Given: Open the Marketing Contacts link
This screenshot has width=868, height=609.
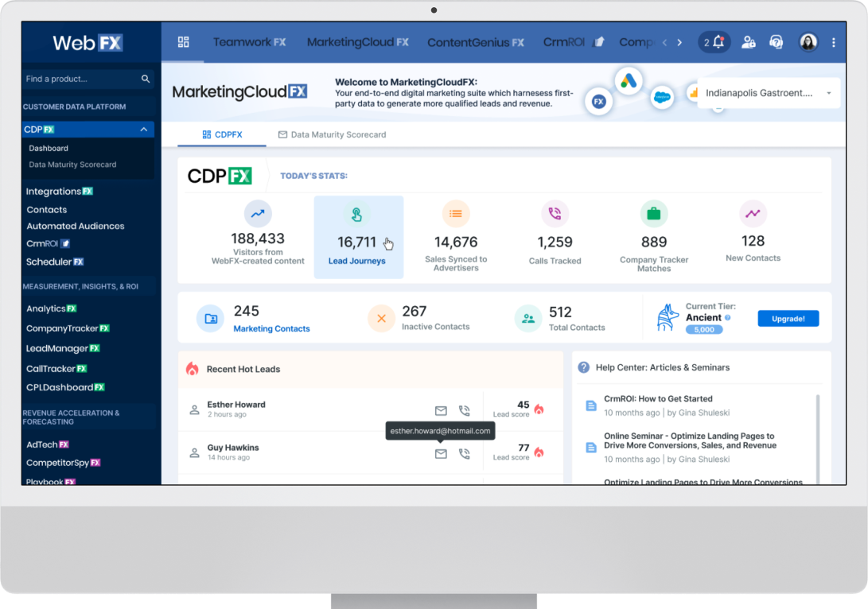Looking at the screenshot, I should 271,328.
